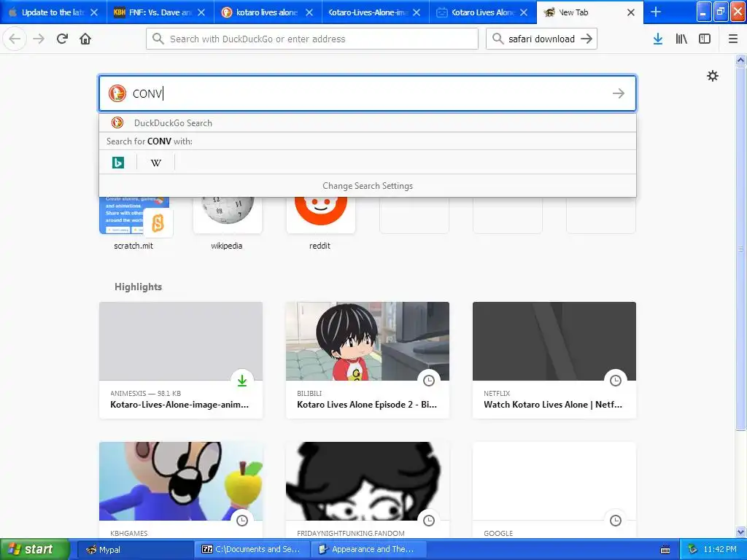Screen dimensions: 747x560
Task: Click green download badge on Animesxis card
Action: pyautogui.click(x=242, y=380)
